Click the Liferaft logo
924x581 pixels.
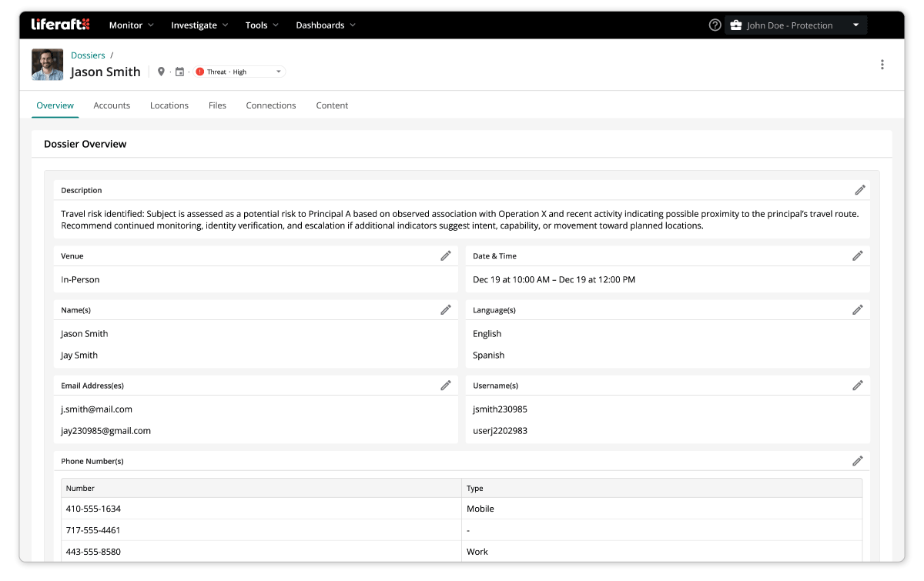pos(60,25)
